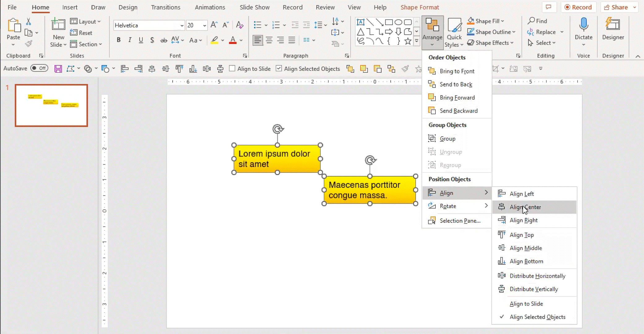The image size is (644, 334).
Task: Open the Font name dropdown
Action: (x=182, y=25)
